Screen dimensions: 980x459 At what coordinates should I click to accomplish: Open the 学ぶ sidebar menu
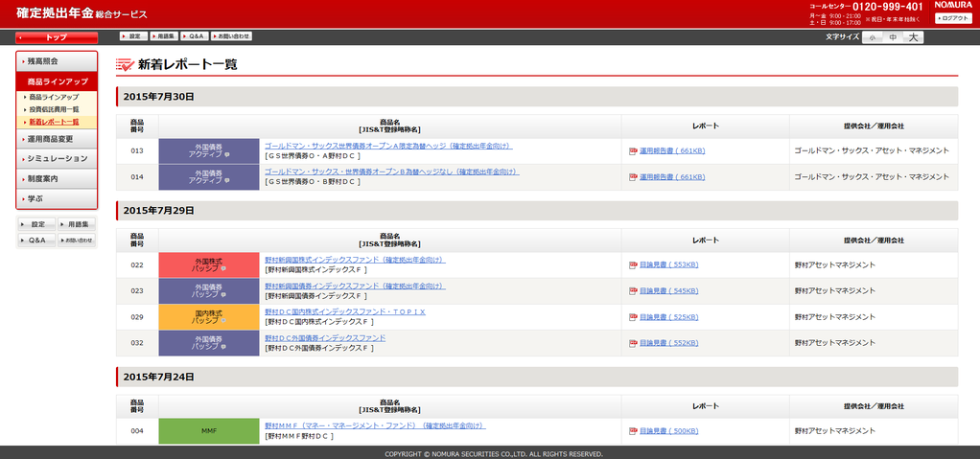tap(57, 198)
